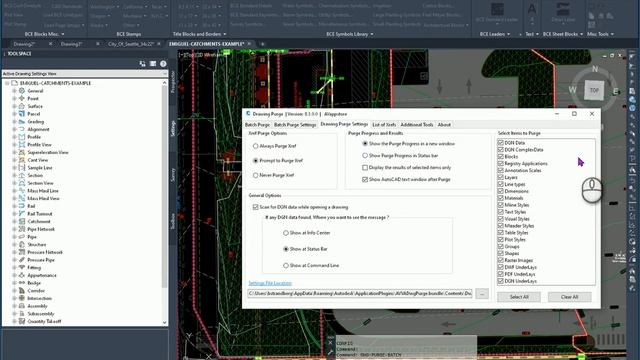Click the Clear All button

pyautogui.click(x=569, y=297)
